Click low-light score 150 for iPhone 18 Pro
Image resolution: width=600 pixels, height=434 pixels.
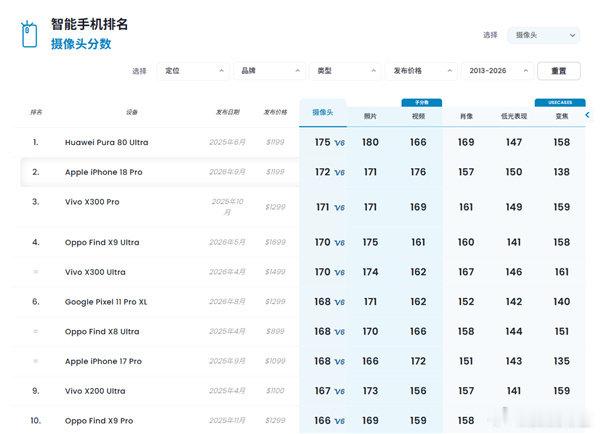pos(514,172)
